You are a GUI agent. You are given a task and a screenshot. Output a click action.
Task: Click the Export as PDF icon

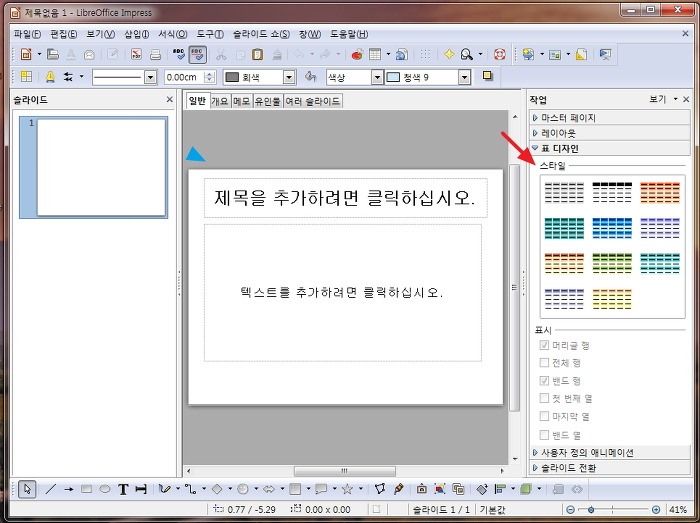[x=136, y=54]
